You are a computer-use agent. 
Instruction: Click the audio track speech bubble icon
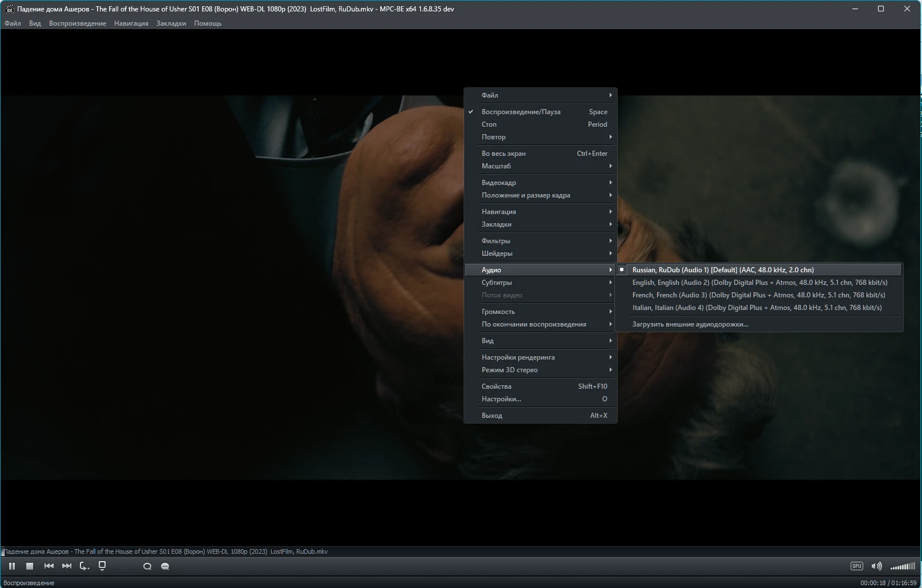147,566
